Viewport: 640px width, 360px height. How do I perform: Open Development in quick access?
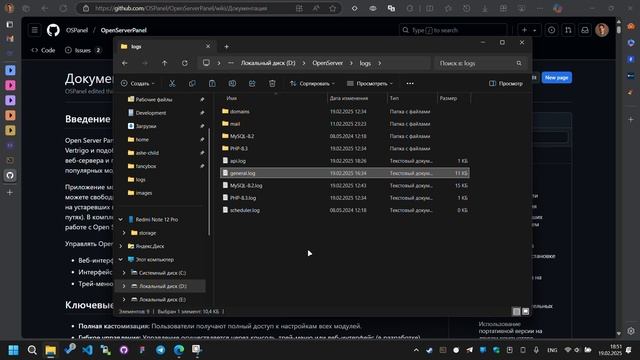151,113
